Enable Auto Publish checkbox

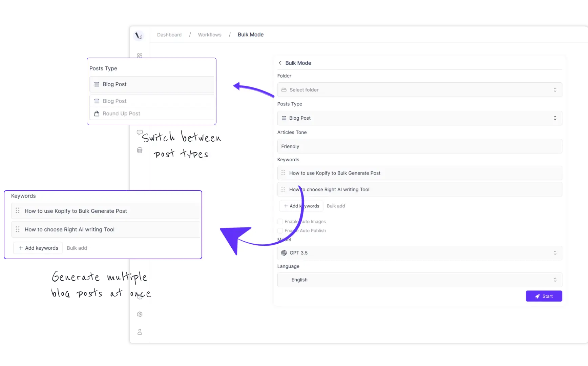280,230
